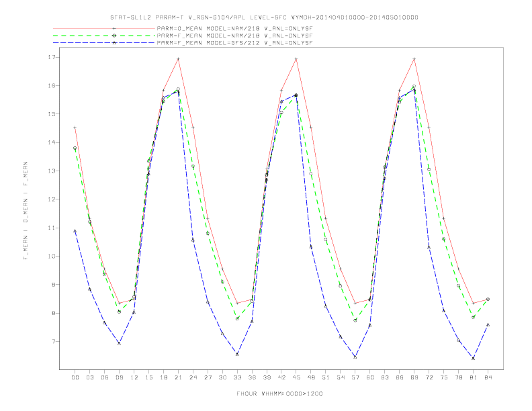The height and width of the screenshot is (411, 532).
Task: Click the y-axis tick label 9
Action: 54,285
